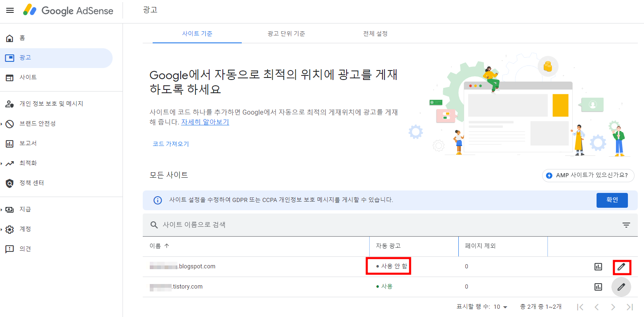The width and height of the screenshot is (644, 317).
Task: Focus the 사이트 이름으로 검색 field
Action: tap(383, 225)
